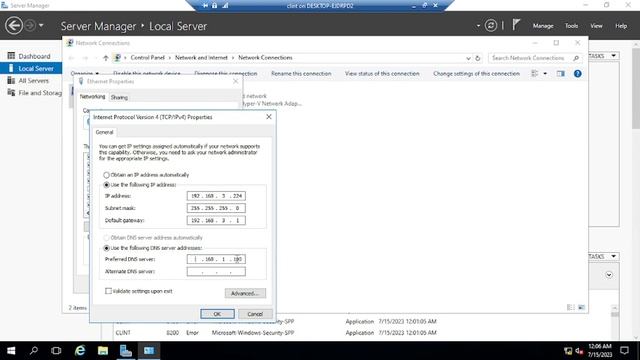This screenshot has height=360, width=640.
Task: Click the Alternate DNS server field
Action: pos(216,271)
